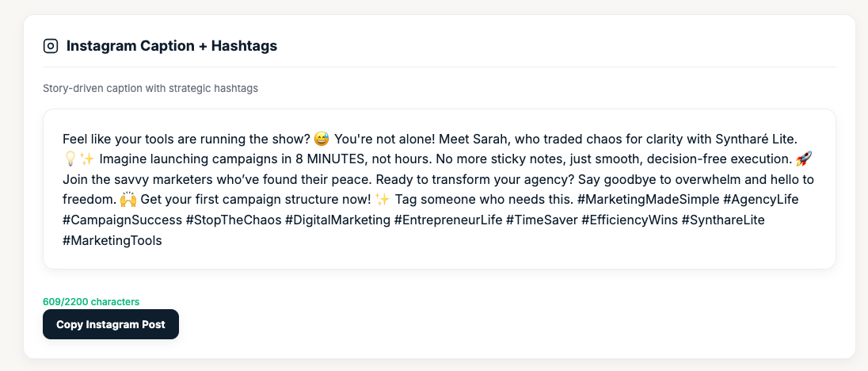Click the 609/2200 characters counter
Screen dimensions: 868x371
click(91, 302)
